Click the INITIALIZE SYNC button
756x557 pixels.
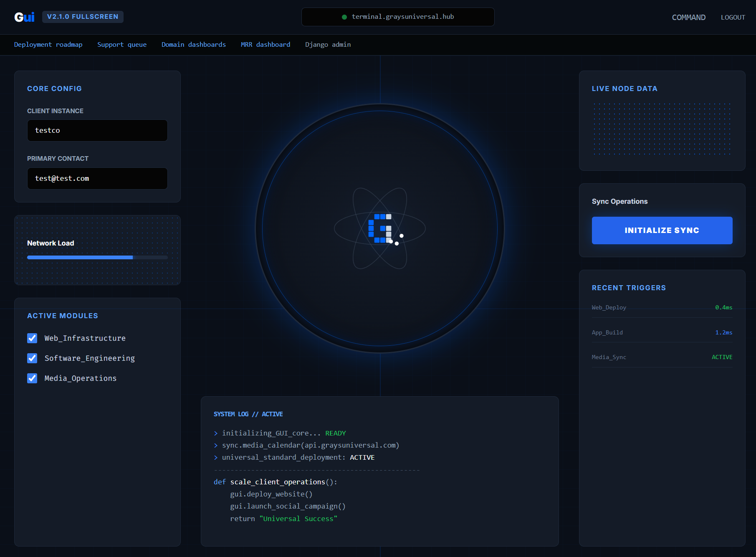coord(662,230)
